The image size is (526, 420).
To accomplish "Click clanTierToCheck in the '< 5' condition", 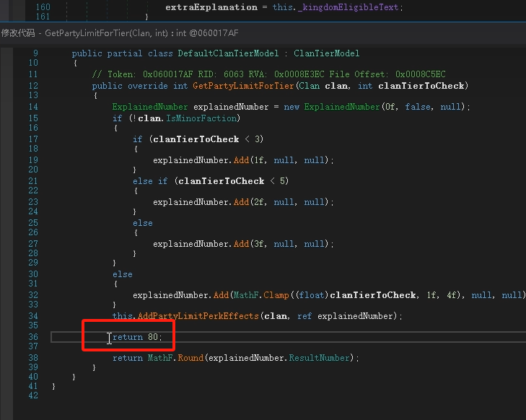I will tap(221, 181).
